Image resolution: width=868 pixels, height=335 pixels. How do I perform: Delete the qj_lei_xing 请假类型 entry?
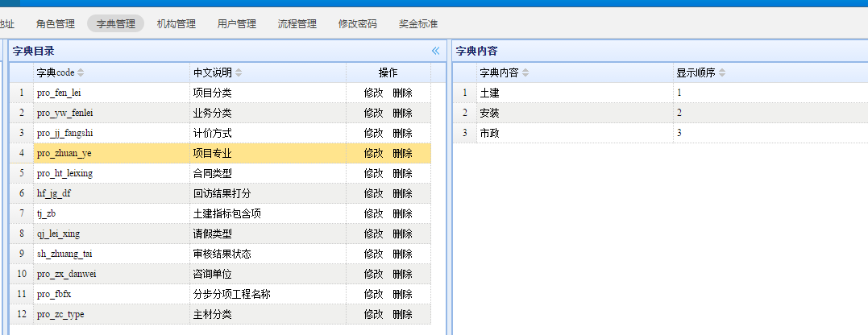pos(402,234)
